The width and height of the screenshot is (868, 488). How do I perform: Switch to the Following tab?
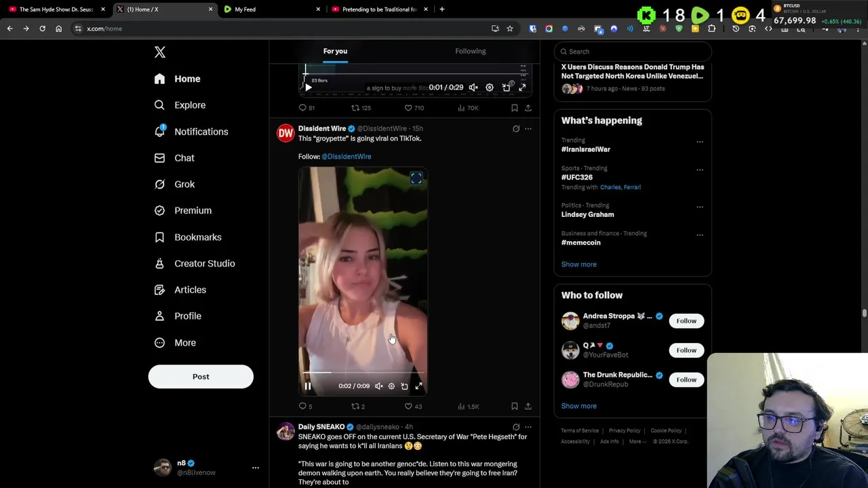click(471, 51)
